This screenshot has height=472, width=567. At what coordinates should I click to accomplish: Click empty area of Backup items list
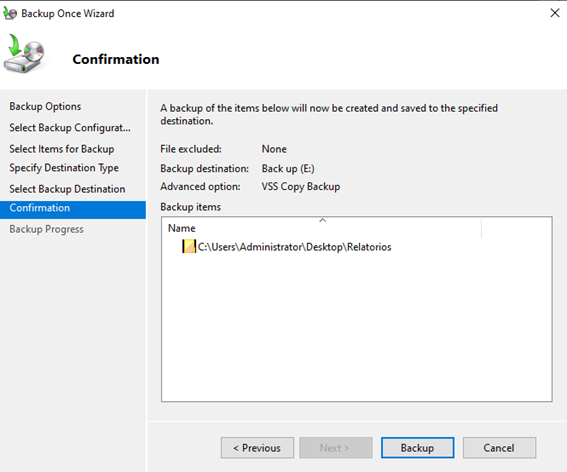pos(357,326)
